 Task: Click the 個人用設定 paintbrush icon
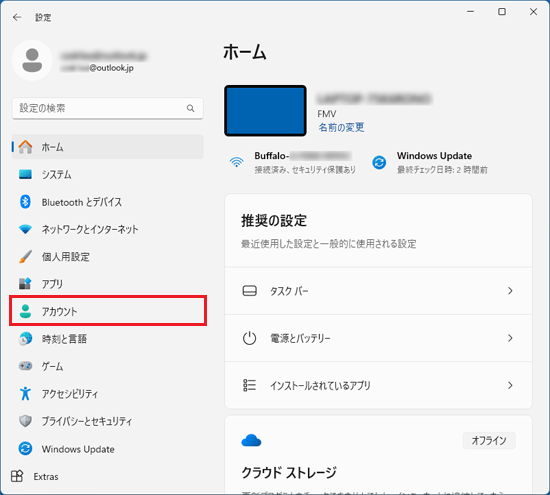coord(25,256)
